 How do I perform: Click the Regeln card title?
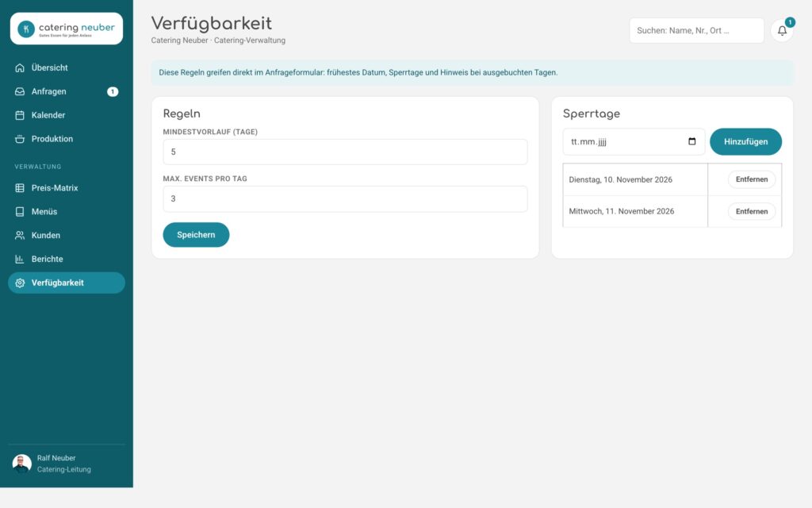click(182, 114)
